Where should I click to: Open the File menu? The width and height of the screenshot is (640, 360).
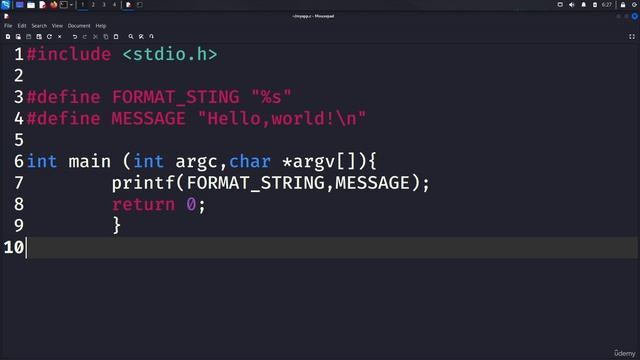8,26
